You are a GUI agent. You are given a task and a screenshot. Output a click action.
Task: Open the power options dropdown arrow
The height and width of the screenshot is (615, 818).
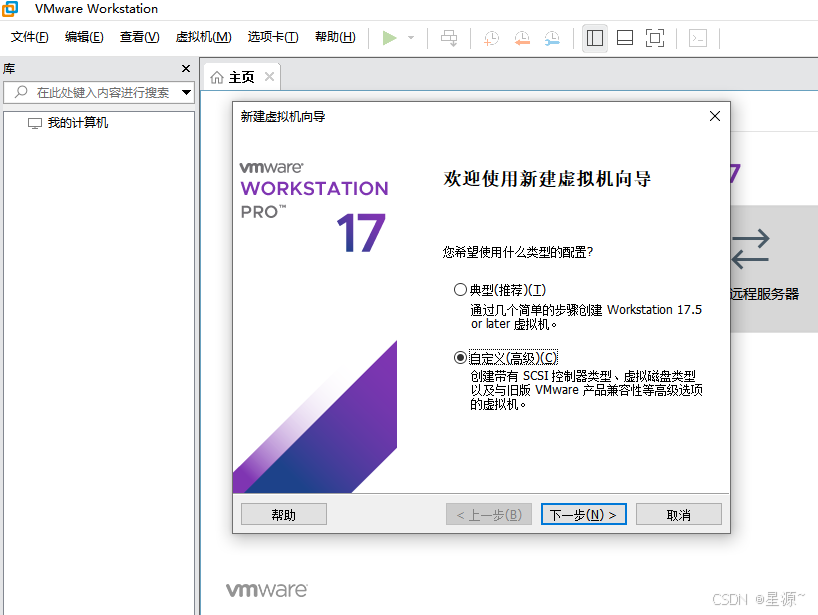click(x=411, y=38)
